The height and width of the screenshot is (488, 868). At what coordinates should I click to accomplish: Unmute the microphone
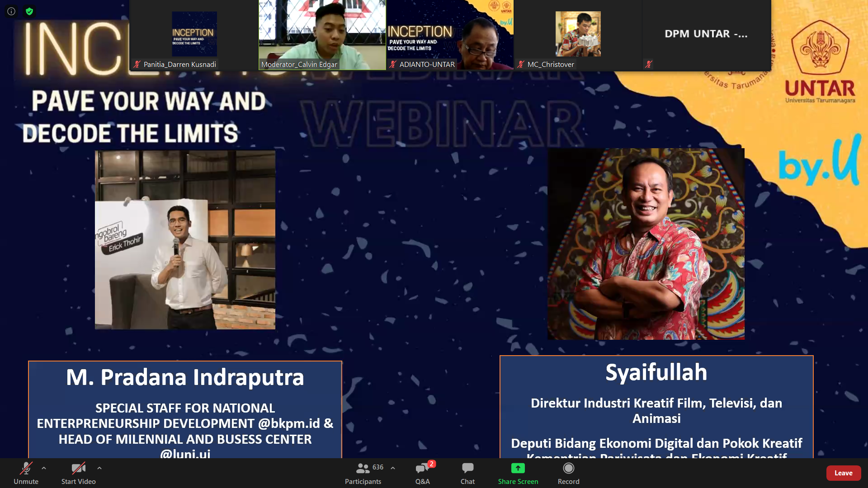[x=26, y=473]
